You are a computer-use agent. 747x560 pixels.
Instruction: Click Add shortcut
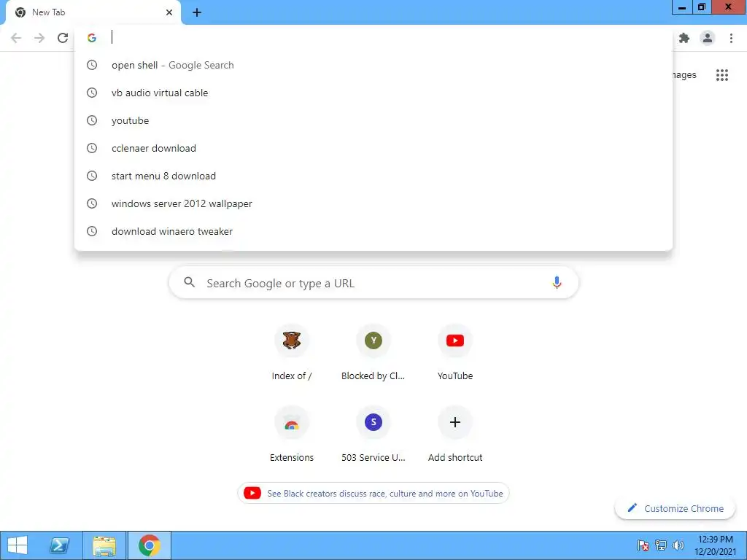click(x=455, y=435)
